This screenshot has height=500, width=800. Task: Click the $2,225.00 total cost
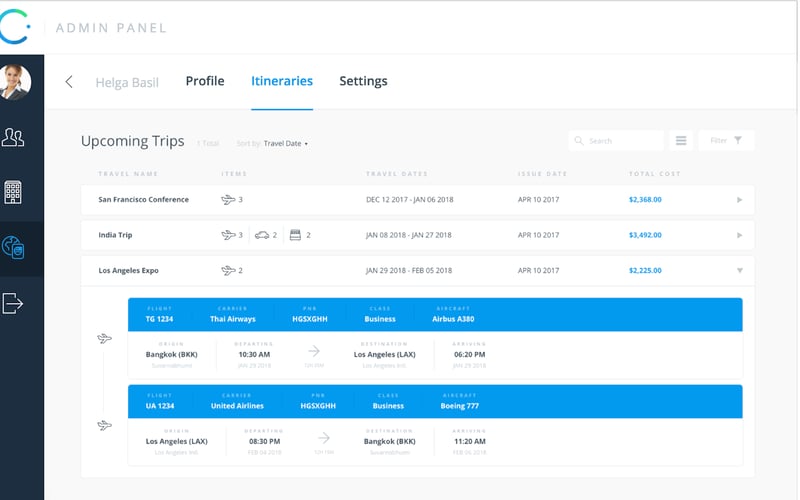coord(645,270)
